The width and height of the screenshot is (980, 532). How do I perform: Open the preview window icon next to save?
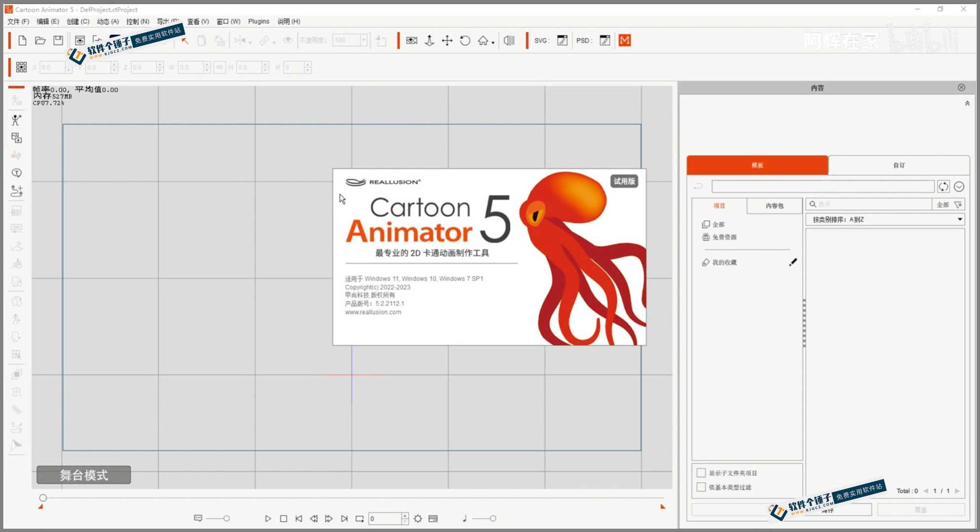pyautogui.click(x=80, y=40)
